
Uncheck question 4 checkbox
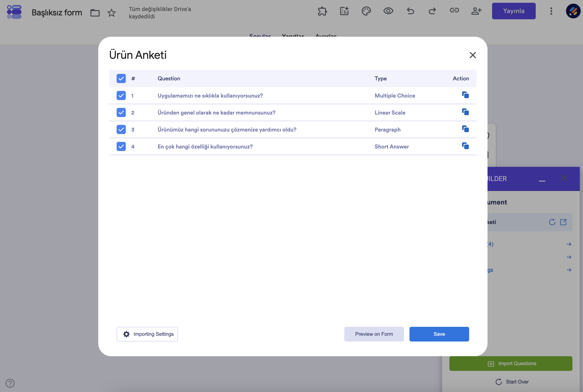[121, 146]
